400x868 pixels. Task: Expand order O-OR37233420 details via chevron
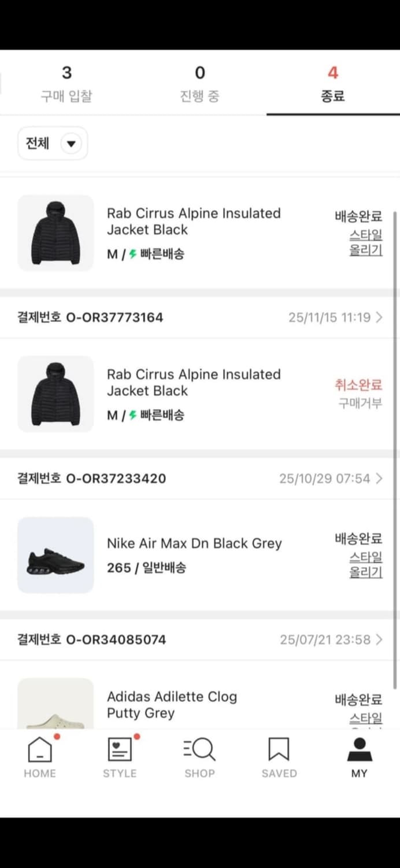point(380,478)
